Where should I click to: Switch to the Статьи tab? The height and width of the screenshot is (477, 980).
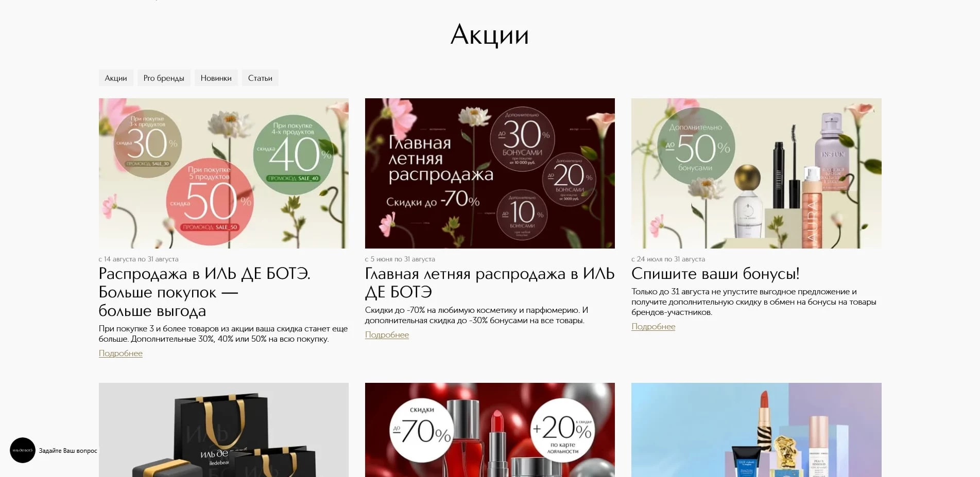(260, 78)
